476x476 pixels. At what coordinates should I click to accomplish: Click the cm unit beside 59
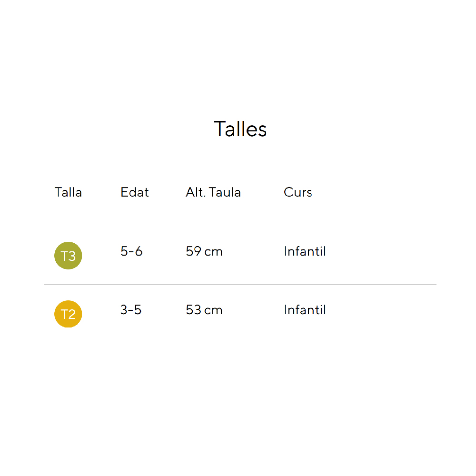point(213,252)
